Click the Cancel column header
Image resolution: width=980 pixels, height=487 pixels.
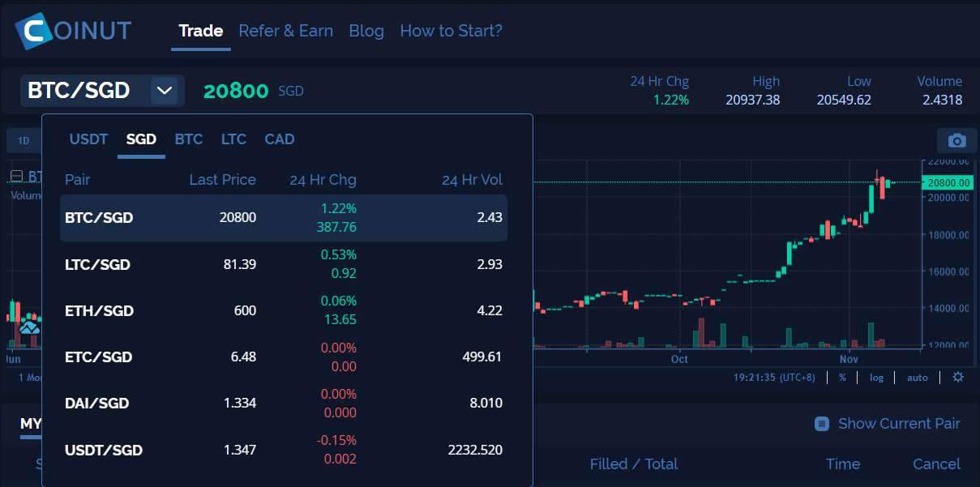click(937, 464)
